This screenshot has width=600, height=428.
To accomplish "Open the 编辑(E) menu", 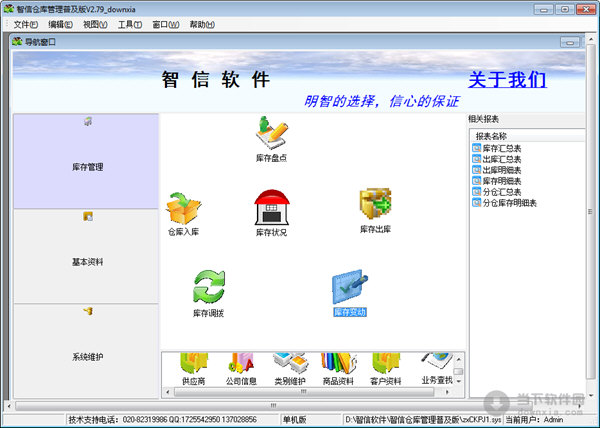I will [x=60, y=24].
